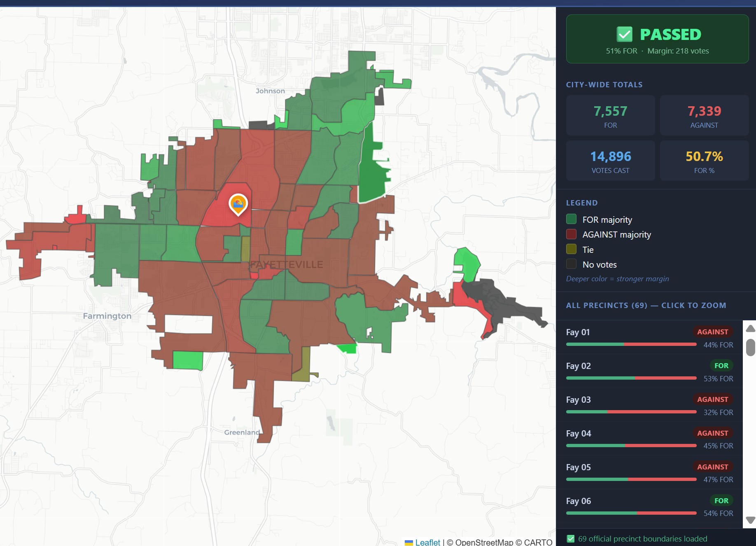Click the orange map location marker pin
Image resolution: width=756 pixels, height=546 pixels.
pyautogui.click(x=238, y=204)
